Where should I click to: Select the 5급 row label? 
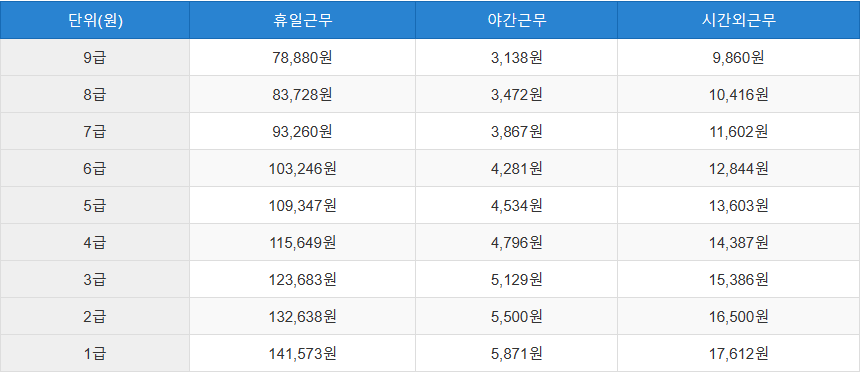(x=95, y=205)
